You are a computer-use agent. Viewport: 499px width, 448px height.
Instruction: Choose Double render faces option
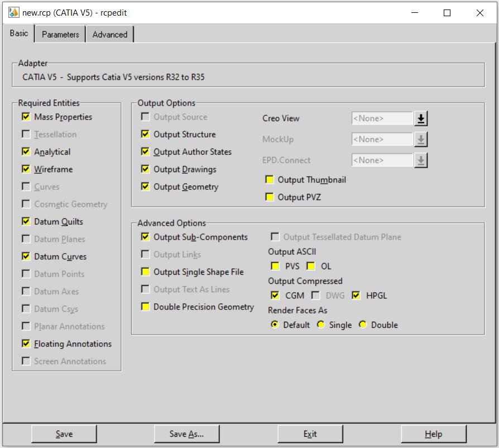coord(362,325)
